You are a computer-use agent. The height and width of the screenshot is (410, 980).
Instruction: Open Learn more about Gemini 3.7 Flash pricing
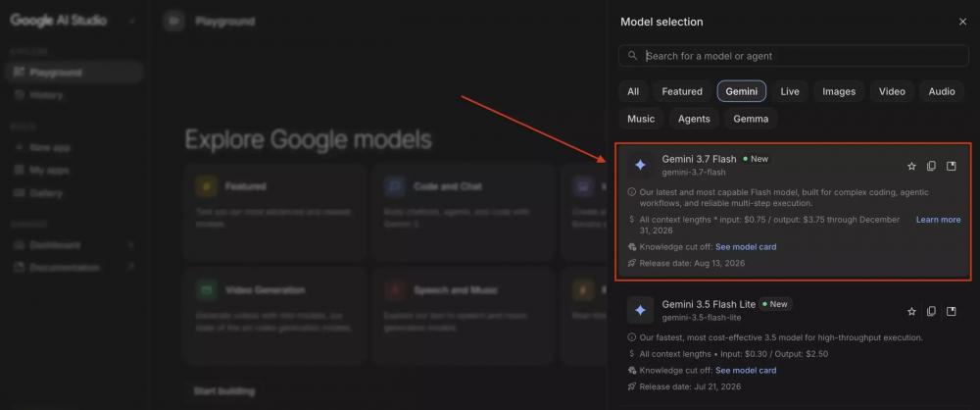pyautogui.click(x=938, y=220)
